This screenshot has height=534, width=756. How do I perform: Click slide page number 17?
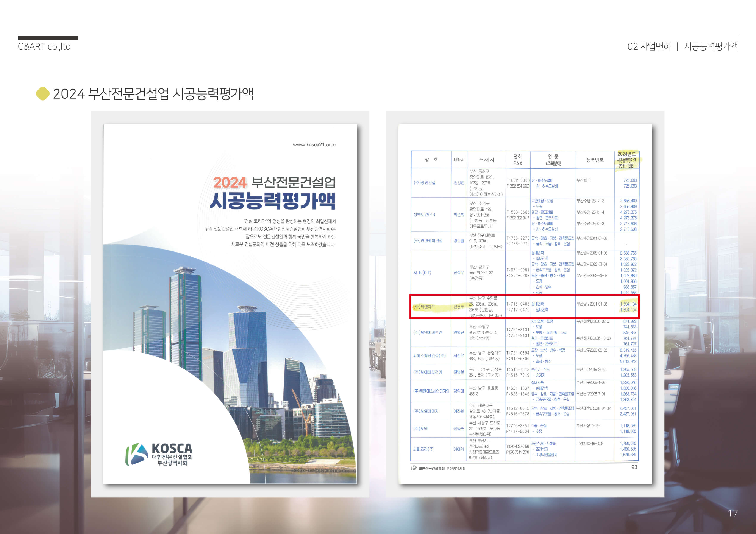point(733,513)
